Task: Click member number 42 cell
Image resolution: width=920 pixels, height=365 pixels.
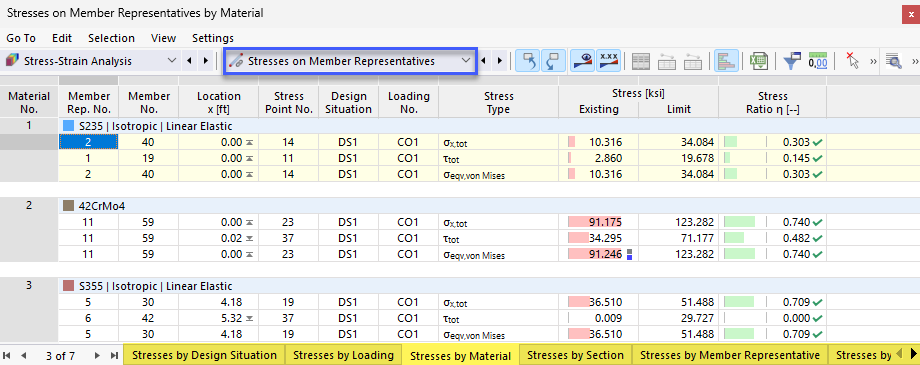Action: click(x=148, y=319)
